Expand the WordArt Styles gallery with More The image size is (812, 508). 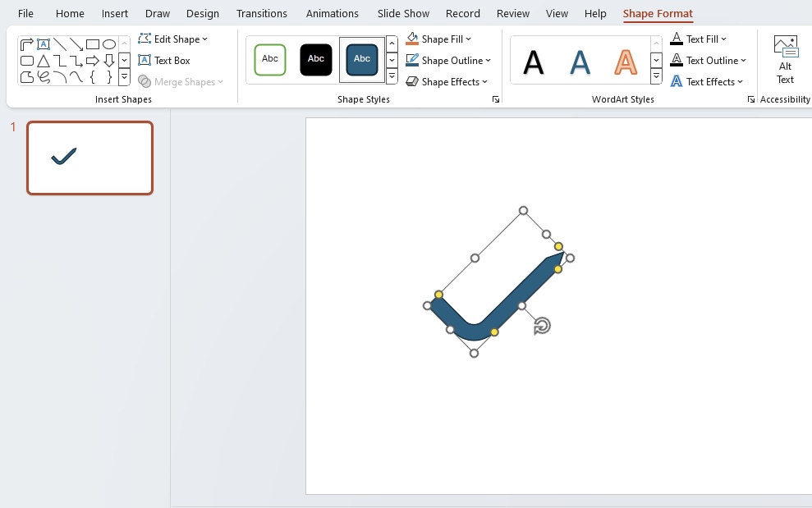[656, 76]
